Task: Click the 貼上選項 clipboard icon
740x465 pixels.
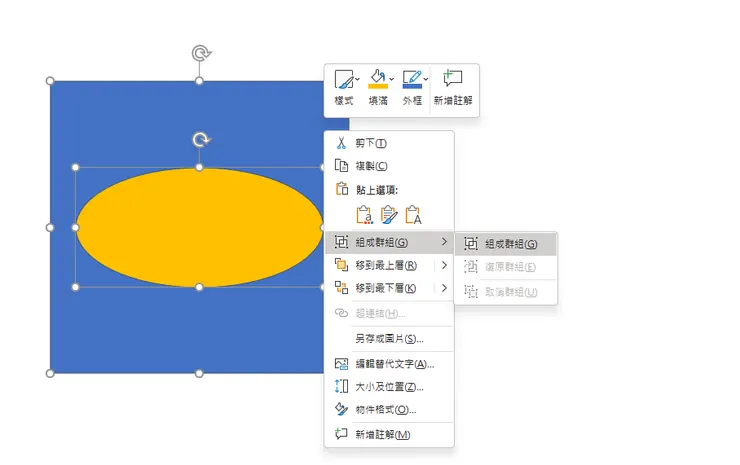Action: 342,189
